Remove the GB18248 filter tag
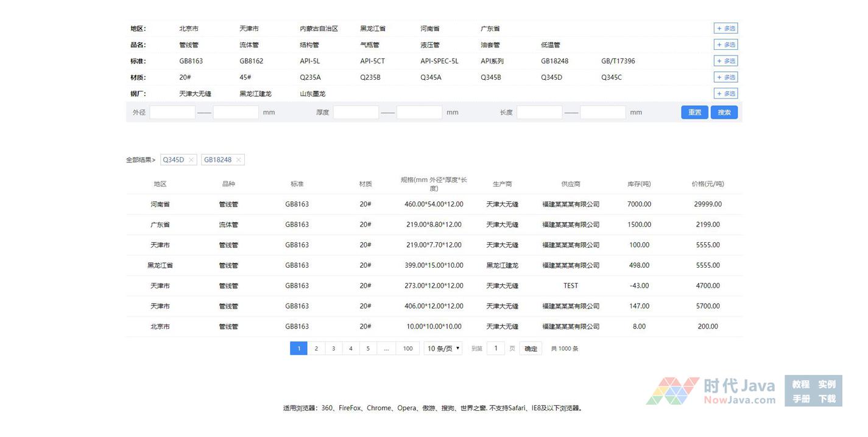Image resolution: width=868 pixels, height=437 pixels. point(238,160)
